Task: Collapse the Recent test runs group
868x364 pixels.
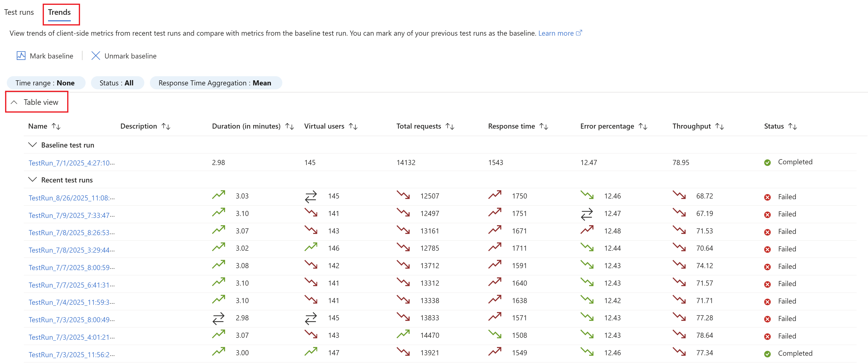Action: 32,180
